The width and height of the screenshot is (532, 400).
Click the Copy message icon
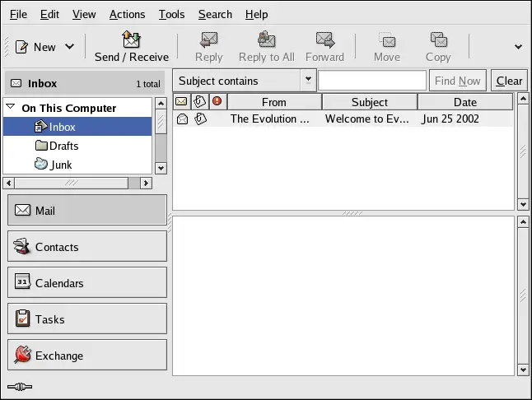click(438, 40)
